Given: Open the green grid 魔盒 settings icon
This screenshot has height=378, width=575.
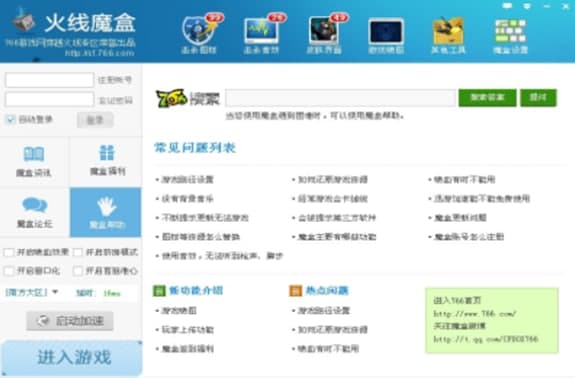Looking at the screenshot, I should pyautogui.click(x=510, y=35).
